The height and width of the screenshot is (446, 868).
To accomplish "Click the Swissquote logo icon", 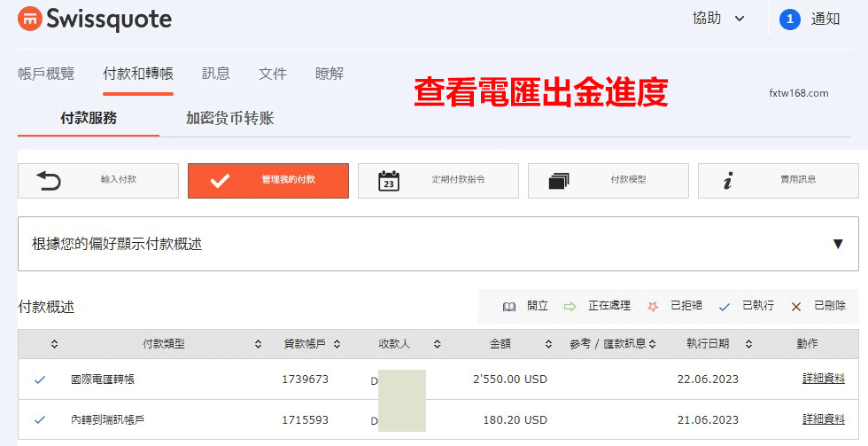I will click(28, 19).
